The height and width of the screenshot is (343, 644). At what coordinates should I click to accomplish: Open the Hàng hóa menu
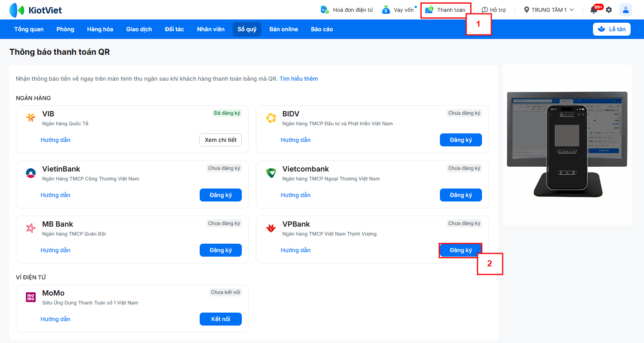[100, 29]
